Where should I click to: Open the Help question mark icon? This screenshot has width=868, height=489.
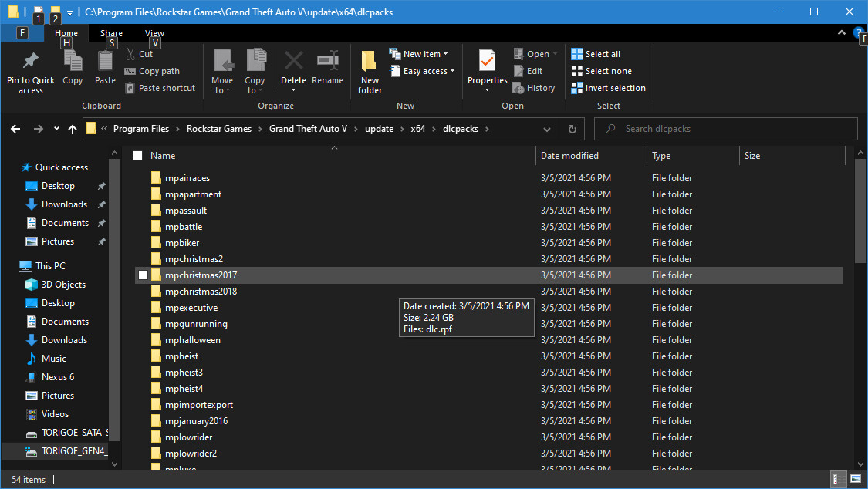tap(859, 32)
